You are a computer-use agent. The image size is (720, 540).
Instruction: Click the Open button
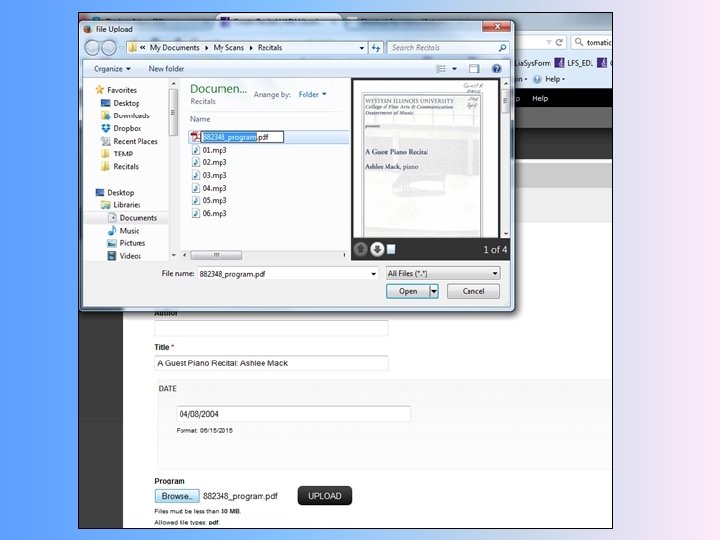click(408, 292)
